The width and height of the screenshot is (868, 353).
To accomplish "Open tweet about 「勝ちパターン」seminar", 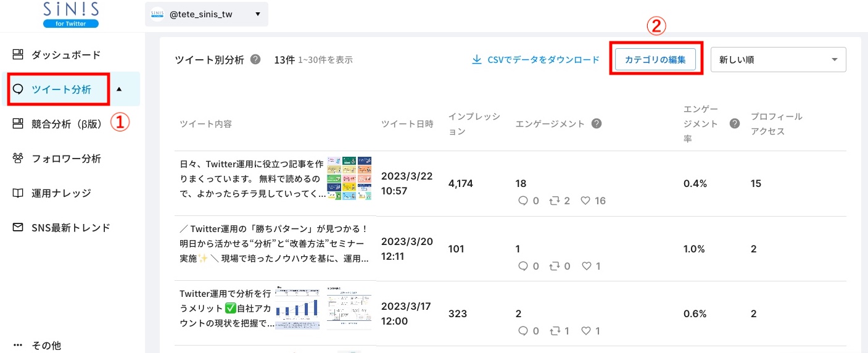I will coord(275,244).
